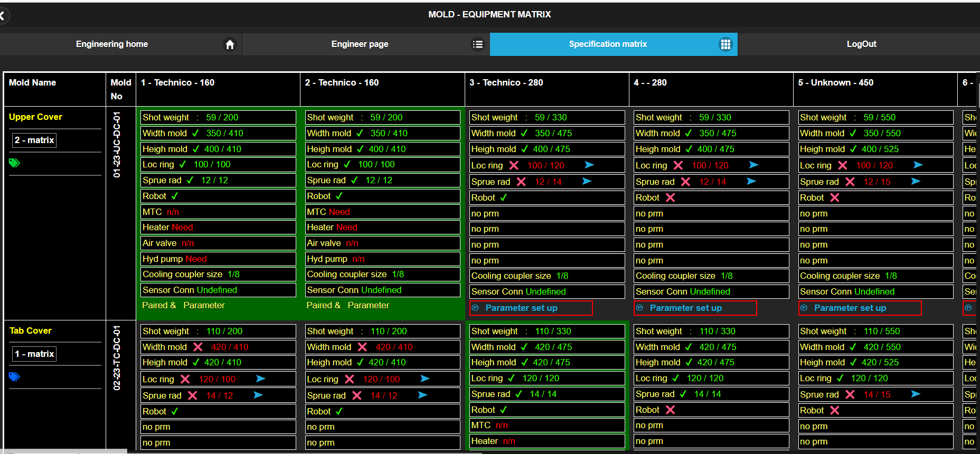Screen dimensions: 980x454
Task: Click the list icon beside Engineer page
Action: (x=478, y=44)
